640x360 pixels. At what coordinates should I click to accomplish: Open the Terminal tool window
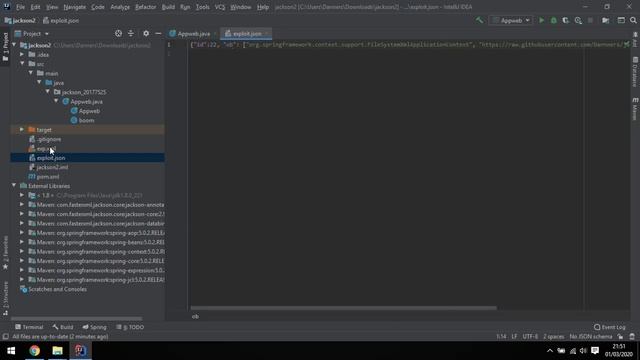pos(29,327)
